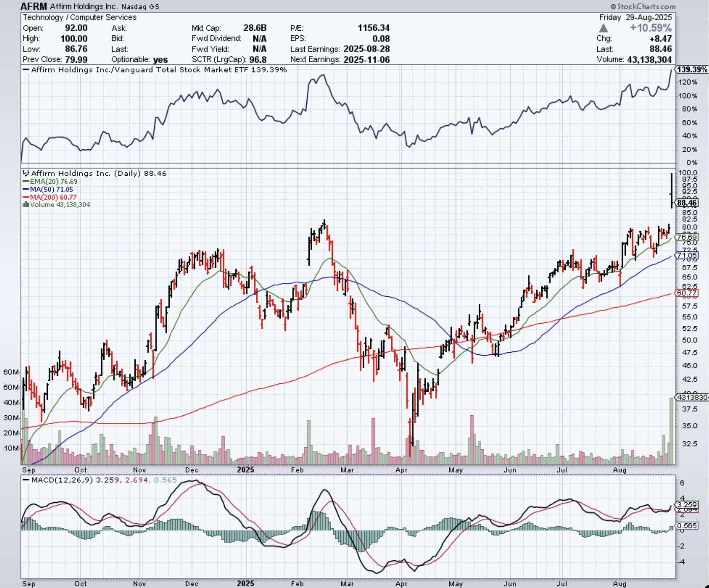709x588 pixels.
Task: Click the EPS value 0.08
Action: coord(381,38)
